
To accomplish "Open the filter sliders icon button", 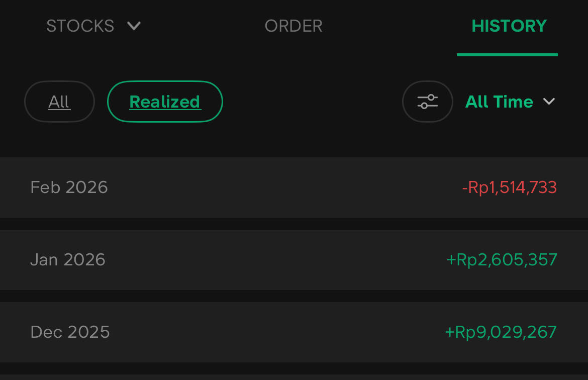I will click(427, 102).
